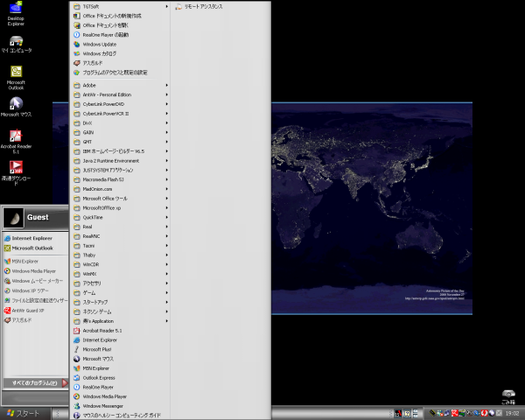Viewport: 525px width, 420px height.
Task: Open Windows Media Player in Start recent list
Action: click(x=30, y=271)
